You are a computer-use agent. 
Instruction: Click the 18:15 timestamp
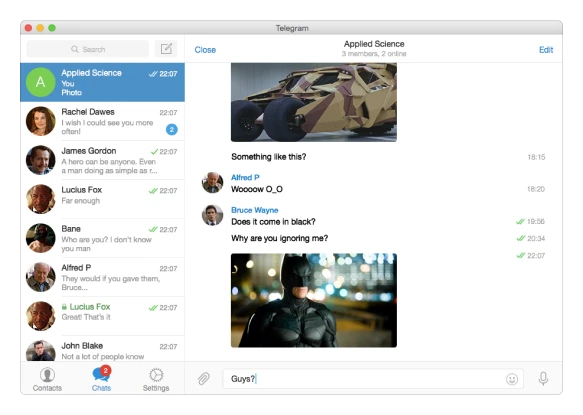[x=536, y=157]
